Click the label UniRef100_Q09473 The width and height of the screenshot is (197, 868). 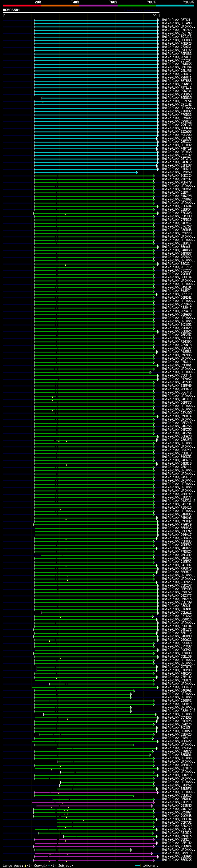177,311
